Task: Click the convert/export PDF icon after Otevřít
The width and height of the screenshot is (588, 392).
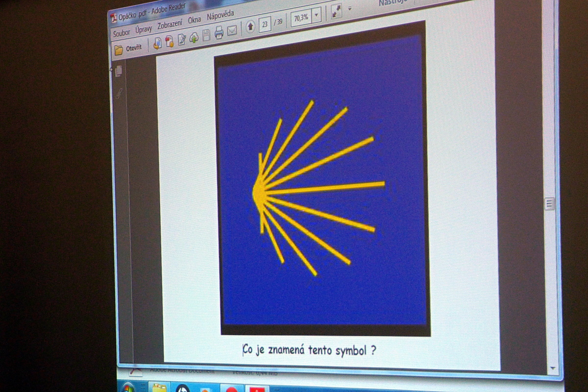Action: click(157, 43)
